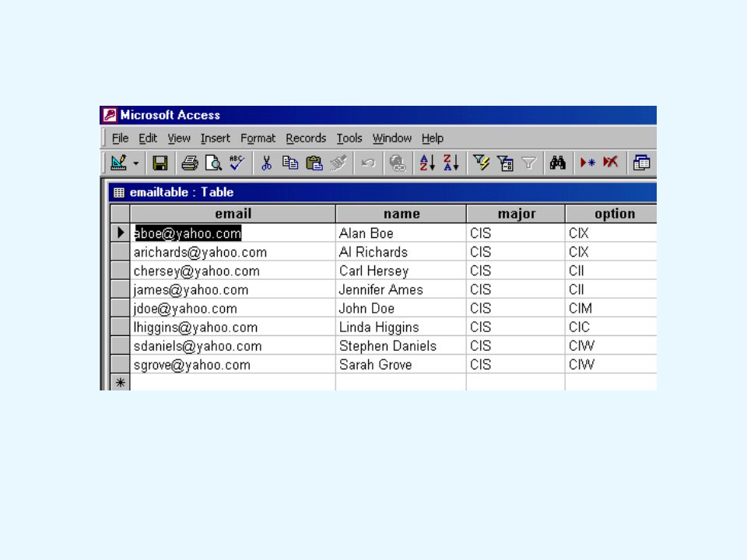
Task: Click the Stephen Daniels name cell
Action: pyautogui.click(x=402, y=345)
